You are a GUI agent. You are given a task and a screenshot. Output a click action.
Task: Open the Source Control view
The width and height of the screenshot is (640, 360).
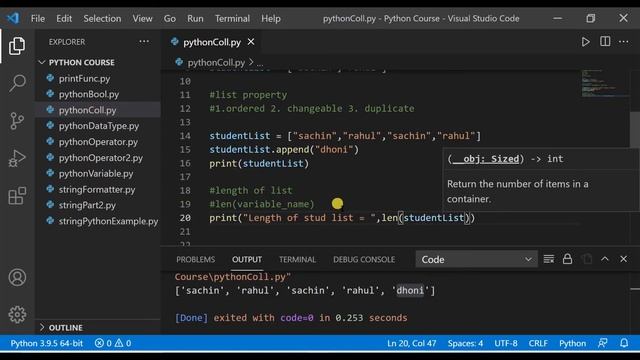pos(17,121)
